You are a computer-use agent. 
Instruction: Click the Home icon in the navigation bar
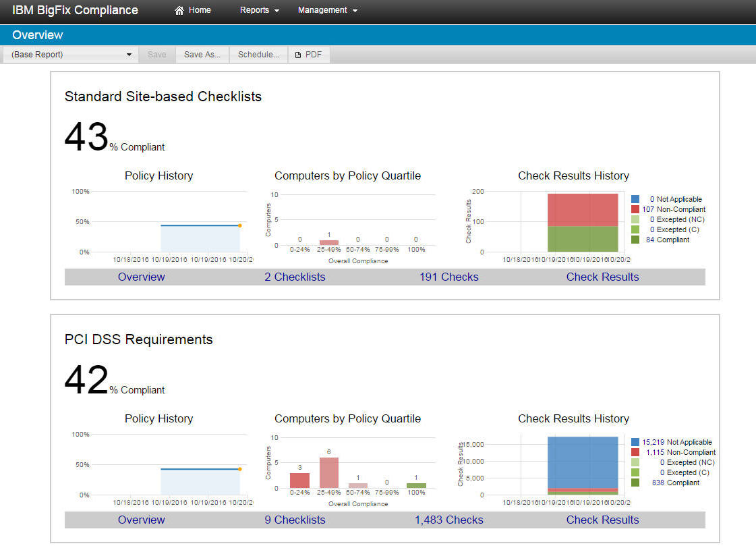tap(178, 10)
